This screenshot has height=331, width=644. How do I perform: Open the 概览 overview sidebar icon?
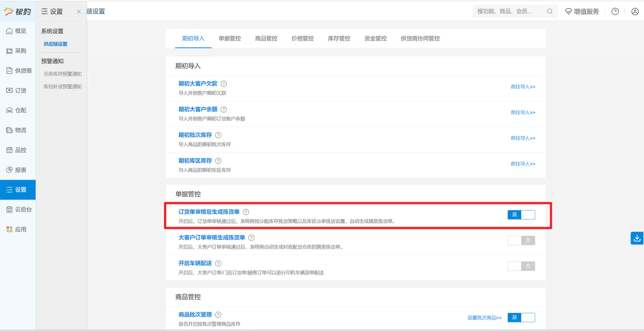[10, 31]
